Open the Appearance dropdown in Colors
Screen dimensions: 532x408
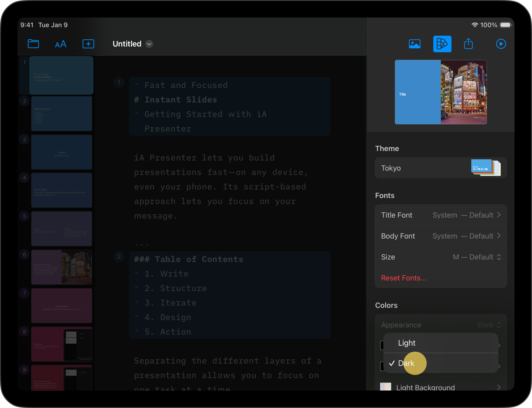click(489, 325)
